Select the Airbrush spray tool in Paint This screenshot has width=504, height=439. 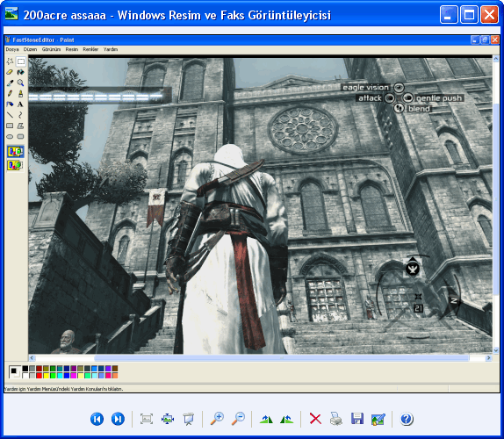click(x=10, y=104)
